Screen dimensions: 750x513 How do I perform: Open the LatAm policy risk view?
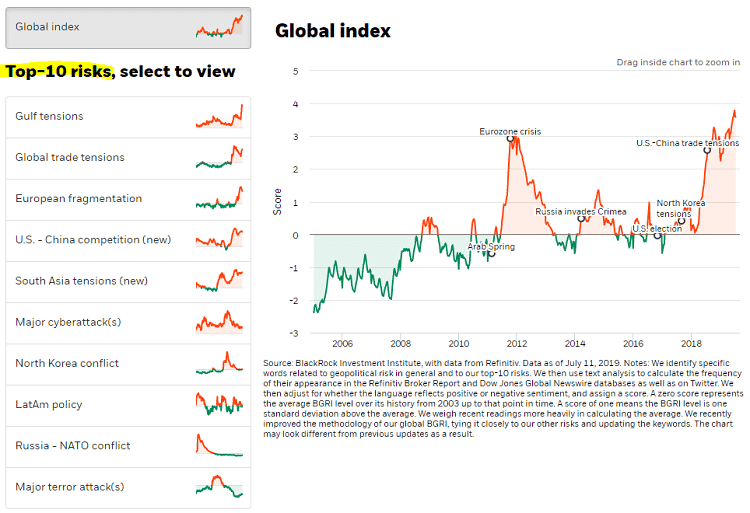pos(49,404)
